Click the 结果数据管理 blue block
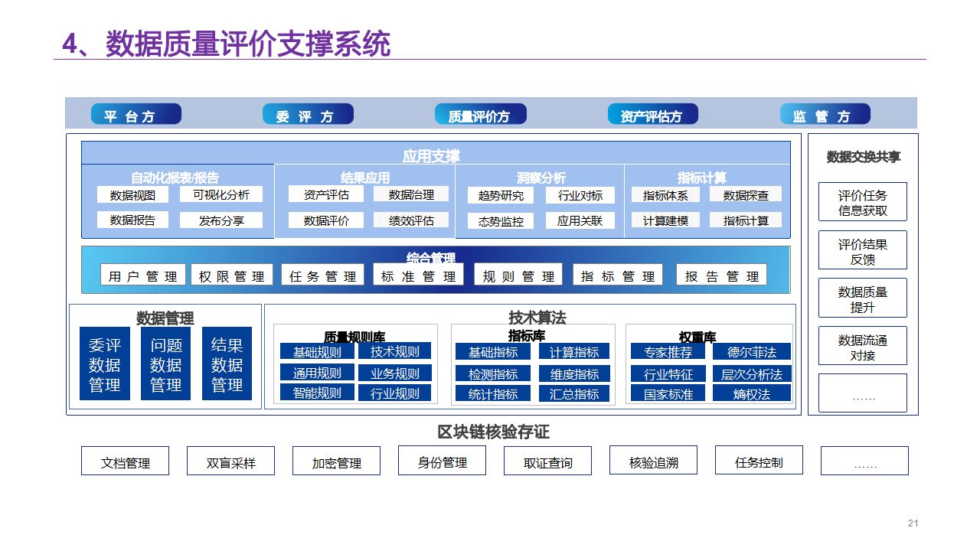 coord(227,364)
